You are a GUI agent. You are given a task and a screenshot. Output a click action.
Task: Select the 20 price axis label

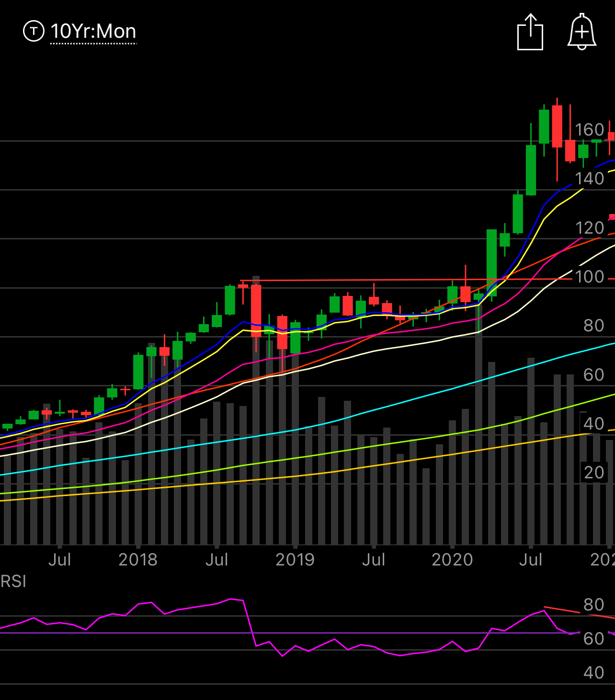tap(594, 473)
